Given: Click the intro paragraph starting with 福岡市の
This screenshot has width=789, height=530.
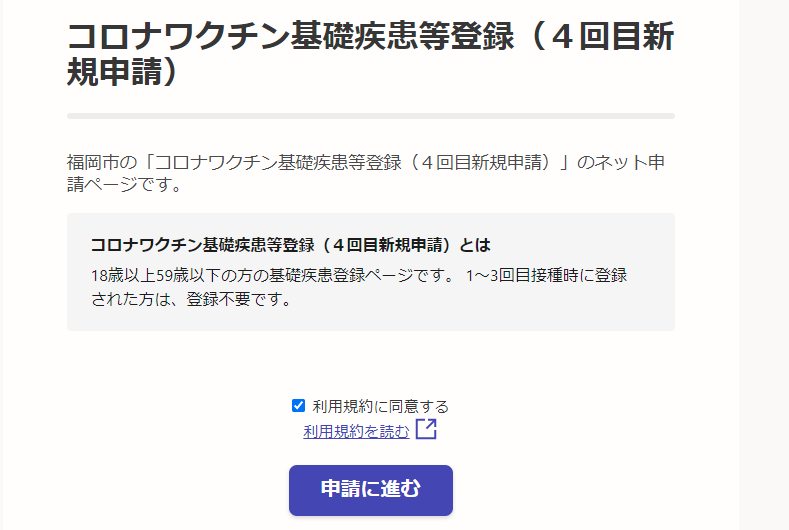Looking at the screenshot, I should click(366, 173).
